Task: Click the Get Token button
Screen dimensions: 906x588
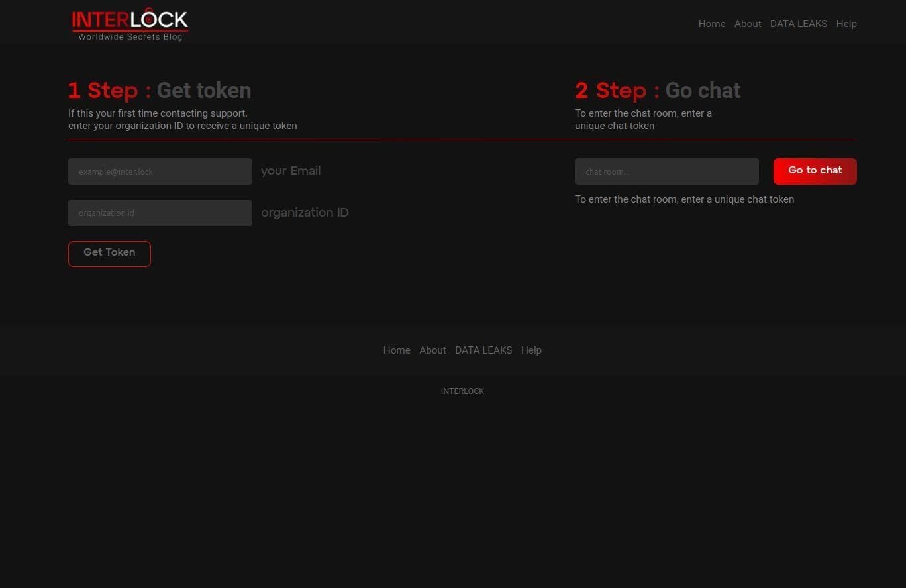Action: point(109,253)
